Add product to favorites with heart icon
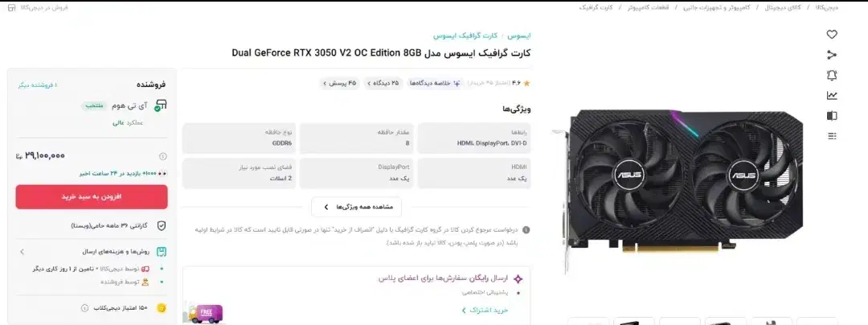The height and width of the screenshot is (325, 868). tap(832, 35)
